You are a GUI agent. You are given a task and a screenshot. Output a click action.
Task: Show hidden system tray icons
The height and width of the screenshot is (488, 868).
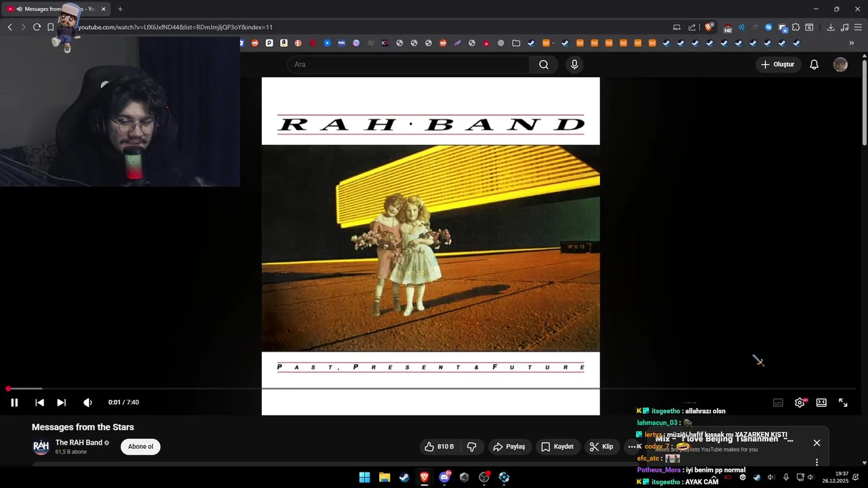pos(713,477)
